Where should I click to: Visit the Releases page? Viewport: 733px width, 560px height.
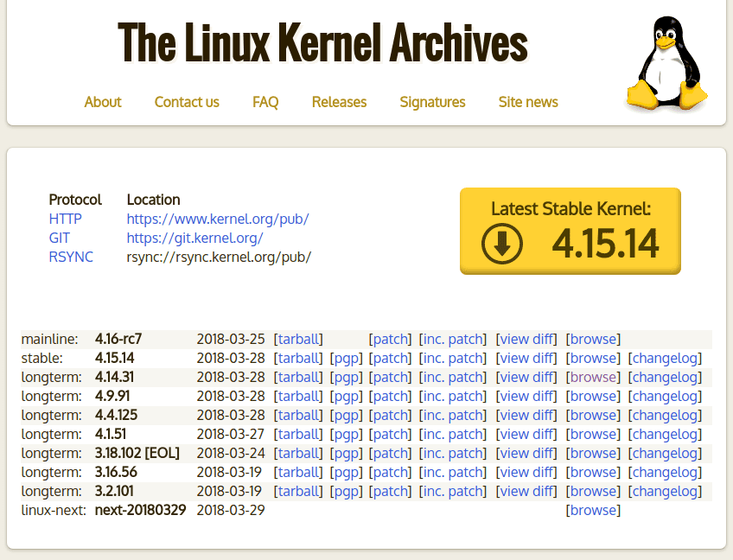point(339,102)
